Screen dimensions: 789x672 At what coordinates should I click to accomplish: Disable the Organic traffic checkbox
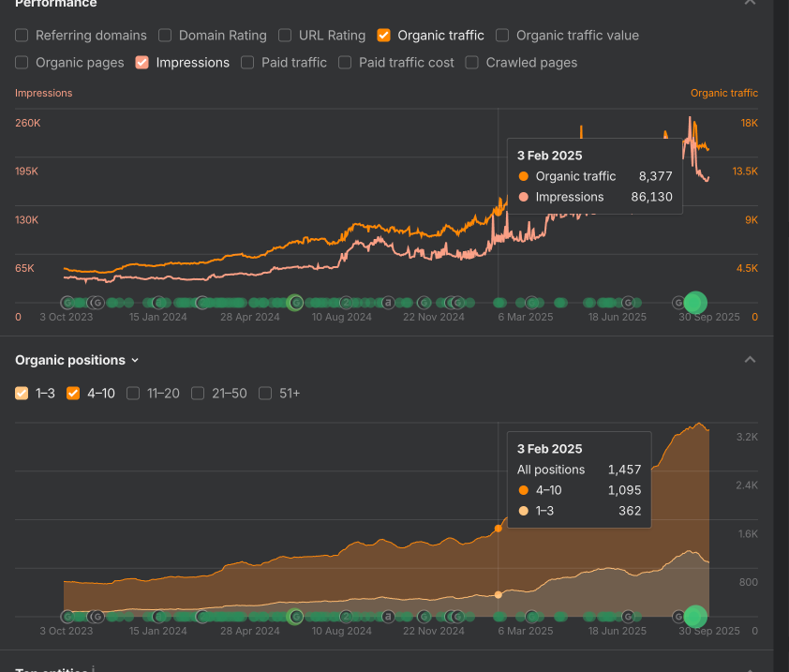coord(383,36)
